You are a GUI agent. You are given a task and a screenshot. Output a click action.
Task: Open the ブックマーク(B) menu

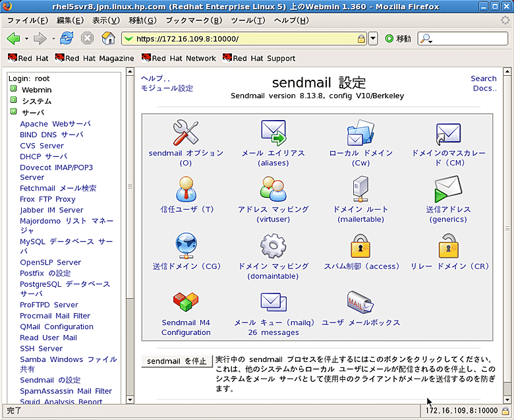pos(194,20)
